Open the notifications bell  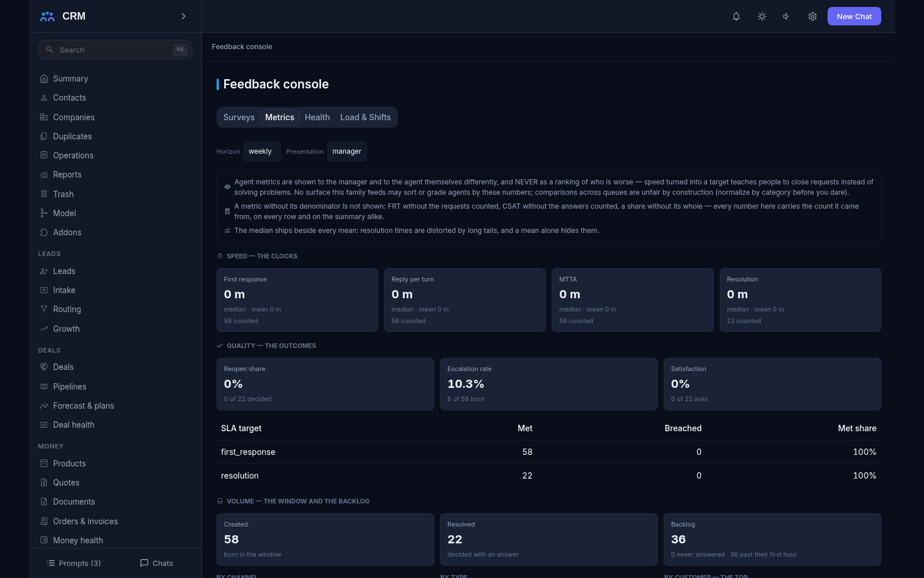point(736,16)
